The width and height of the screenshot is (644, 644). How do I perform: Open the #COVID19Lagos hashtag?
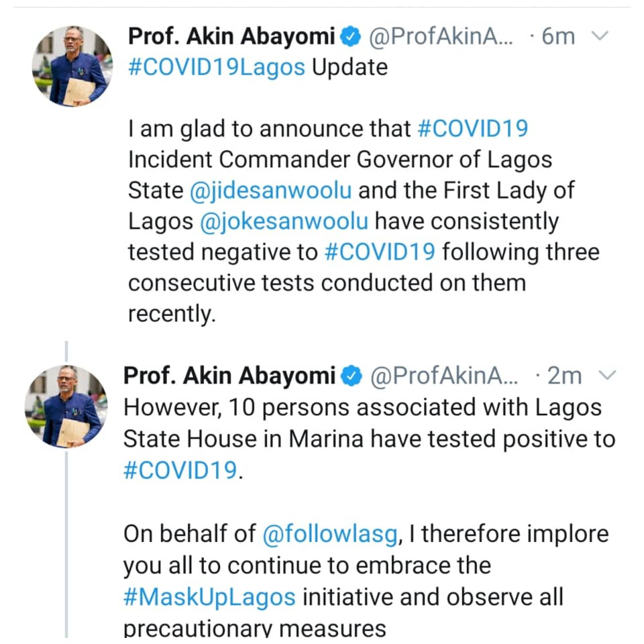coord(217,68)
